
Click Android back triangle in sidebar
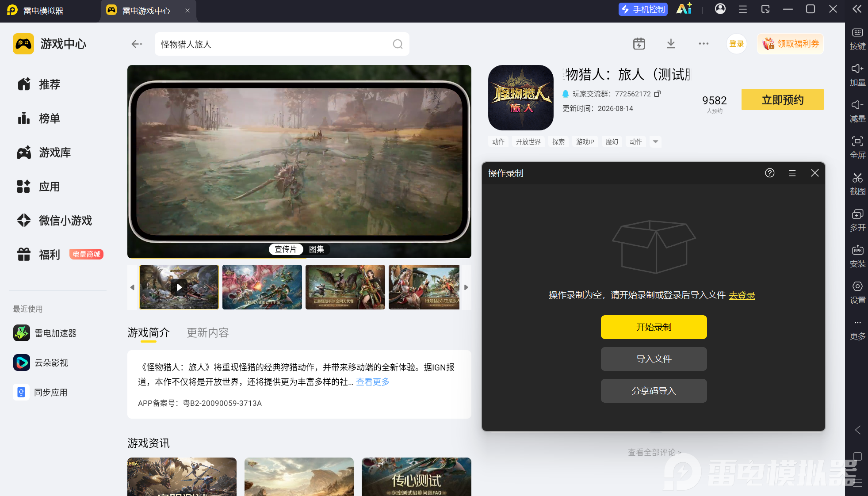(x=857, y=430)
